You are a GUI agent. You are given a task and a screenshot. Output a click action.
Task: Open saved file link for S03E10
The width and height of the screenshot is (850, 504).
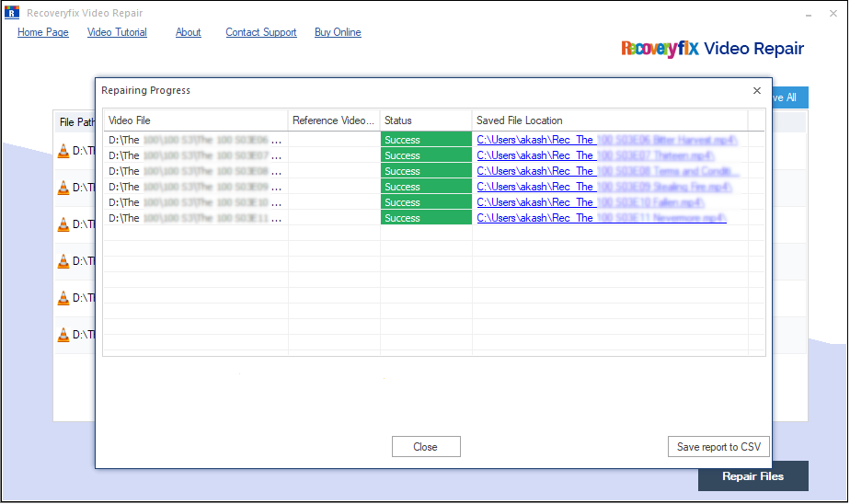point(590,202)
